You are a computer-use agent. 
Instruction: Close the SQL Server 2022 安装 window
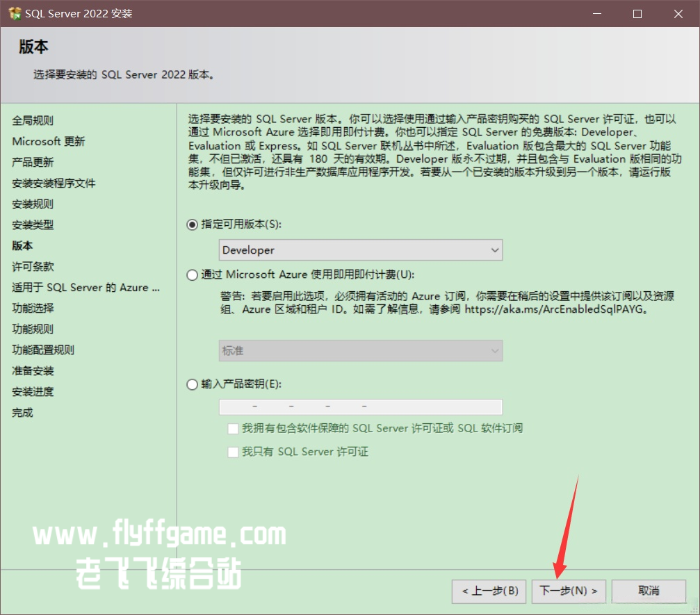(678, 14)
